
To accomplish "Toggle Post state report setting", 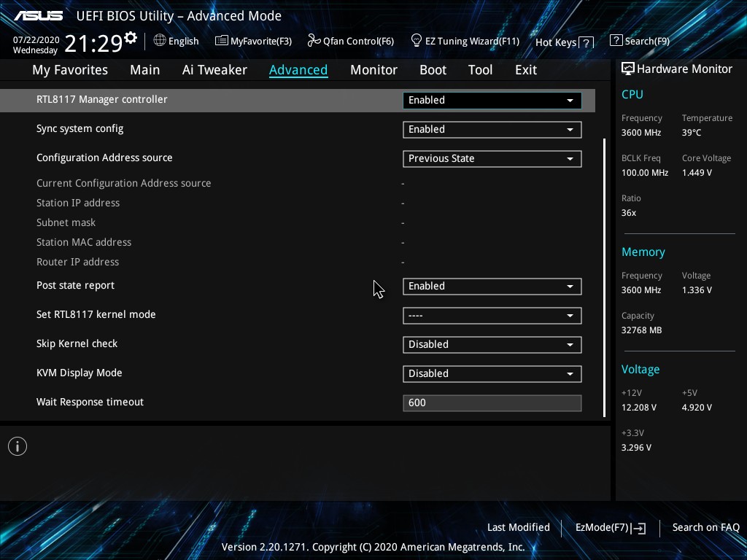I will pyautogui.click(x=492, y=287).
